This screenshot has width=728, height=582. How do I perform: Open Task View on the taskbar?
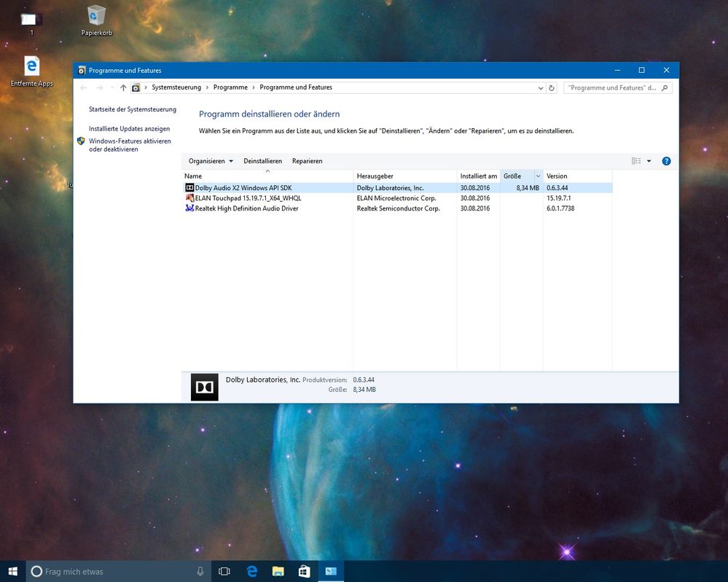[x=224, y=572]
